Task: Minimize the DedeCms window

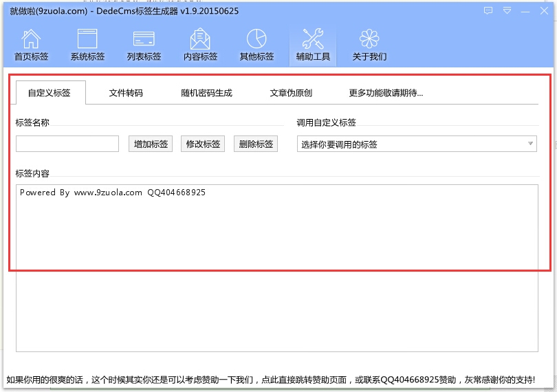Action: (525, 12)
